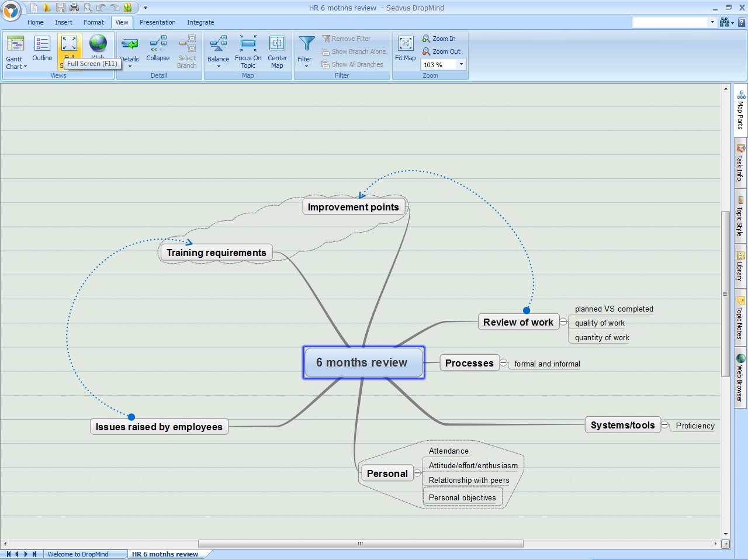Open the Format ribbon tab
The height and width of the screenshot is (560, 748).
click(x=93, y=22)
